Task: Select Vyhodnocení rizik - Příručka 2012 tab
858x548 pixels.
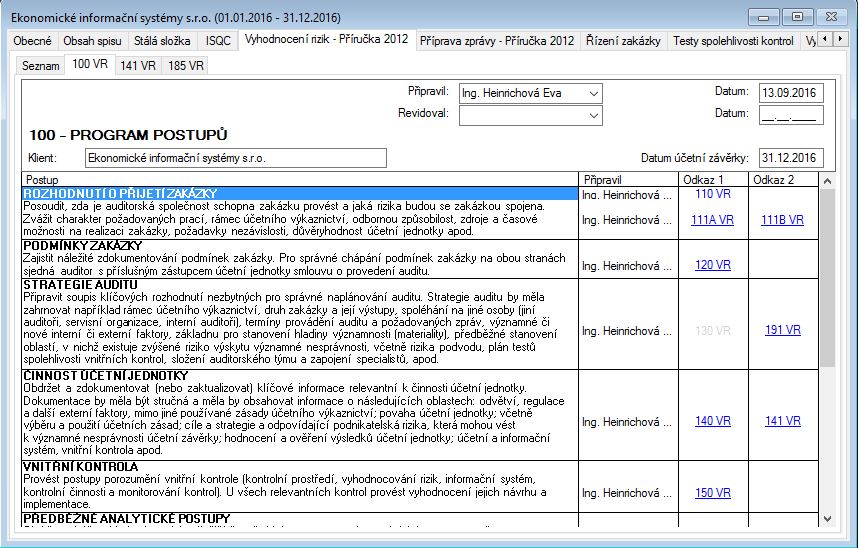Action: pyautogui.click(x=327, y=39)
